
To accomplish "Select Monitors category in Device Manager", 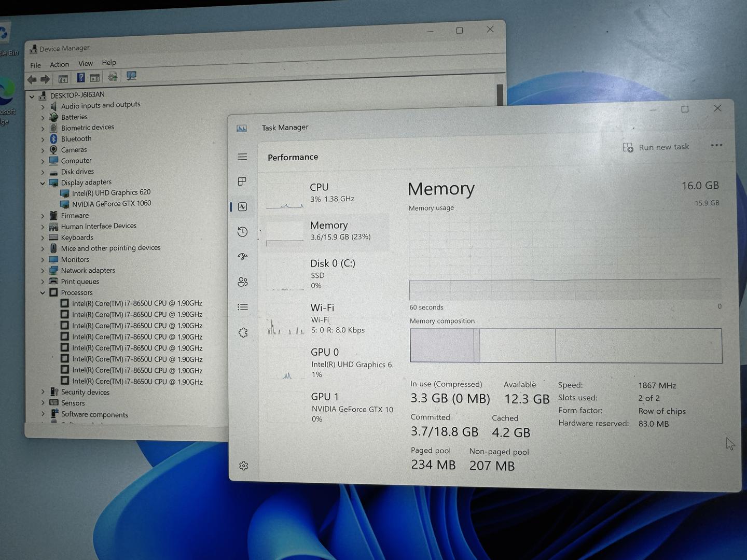I will 75,260.
